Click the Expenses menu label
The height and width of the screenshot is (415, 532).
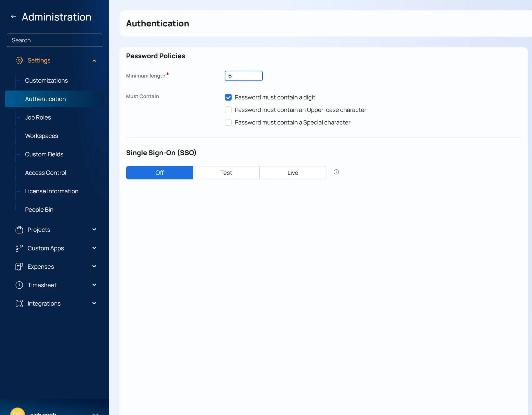point(41,267)
